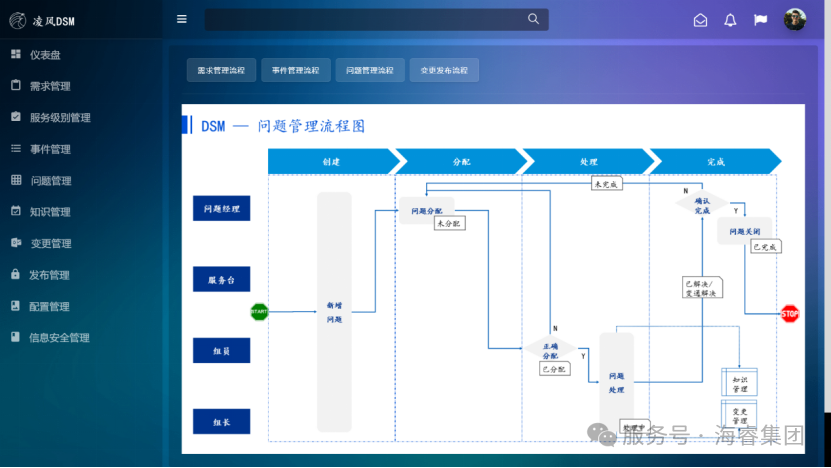The height and width of the screenshot is (468, 831).
Task: Click the 问题关闭 process box
Action: (x=745, y=231)
